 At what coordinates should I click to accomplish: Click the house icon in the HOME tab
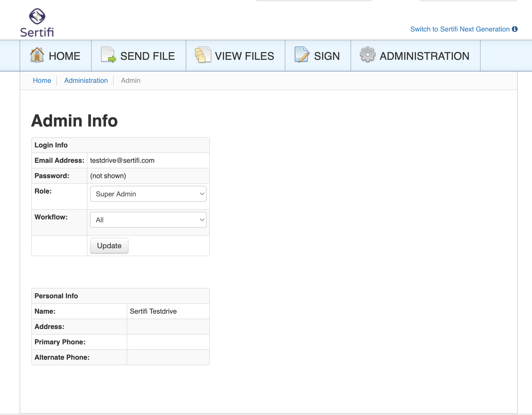37,55
